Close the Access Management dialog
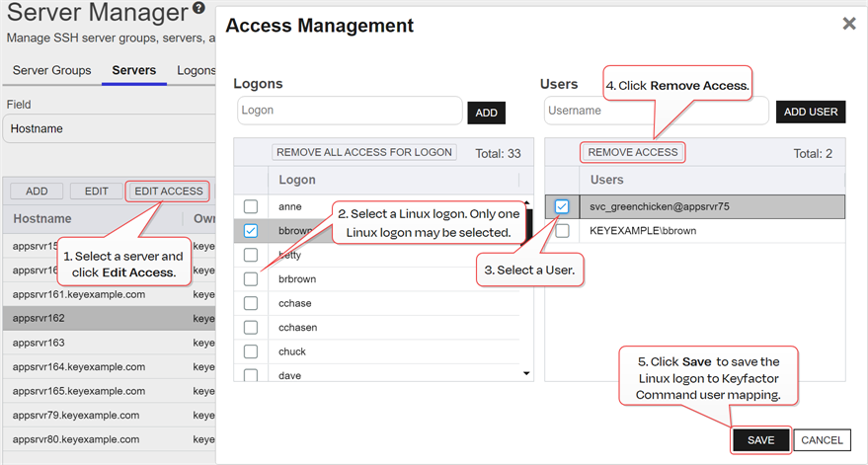This screenshot has width=868, height=465. 848,24
